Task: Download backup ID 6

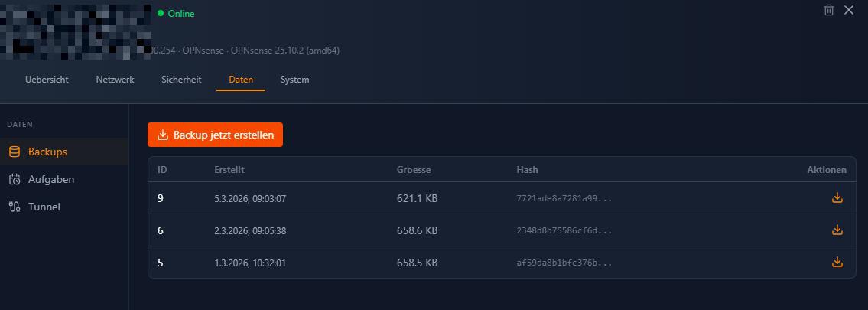Action: coord(837,230)
